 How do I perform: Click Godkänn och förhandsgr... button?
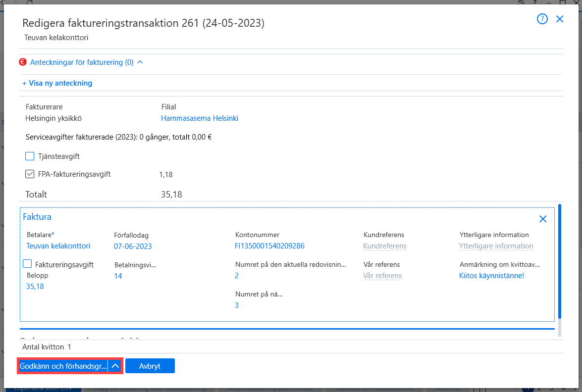tap(63, 366)
